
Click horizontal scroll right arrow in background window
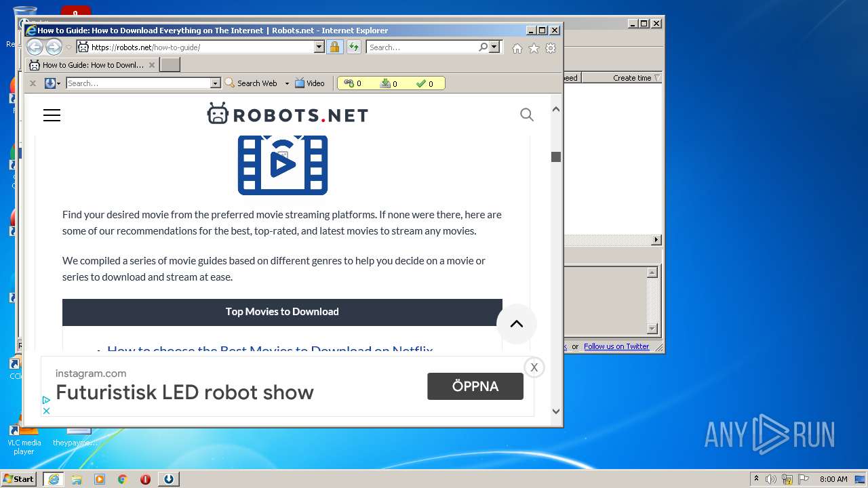tap(656, 240)
